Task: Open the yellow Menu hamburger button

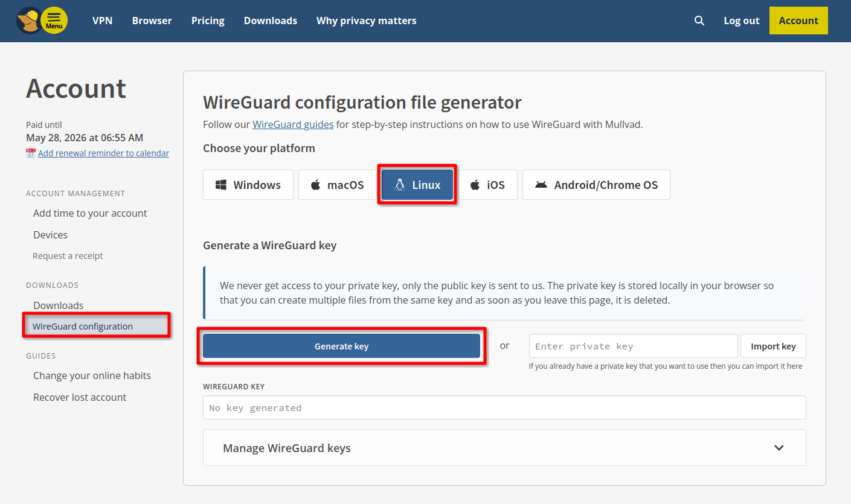Action: (x=54, y=21)
